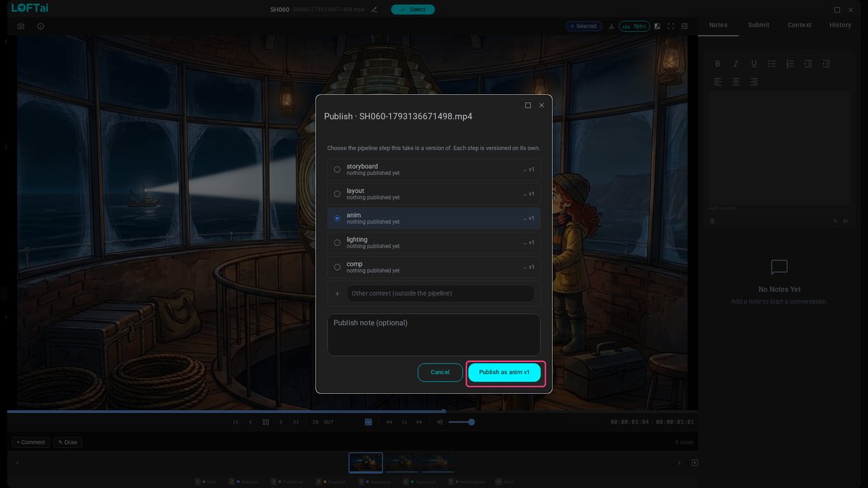Click the Other context input field
868x488 pixels.
coord(440,293)
